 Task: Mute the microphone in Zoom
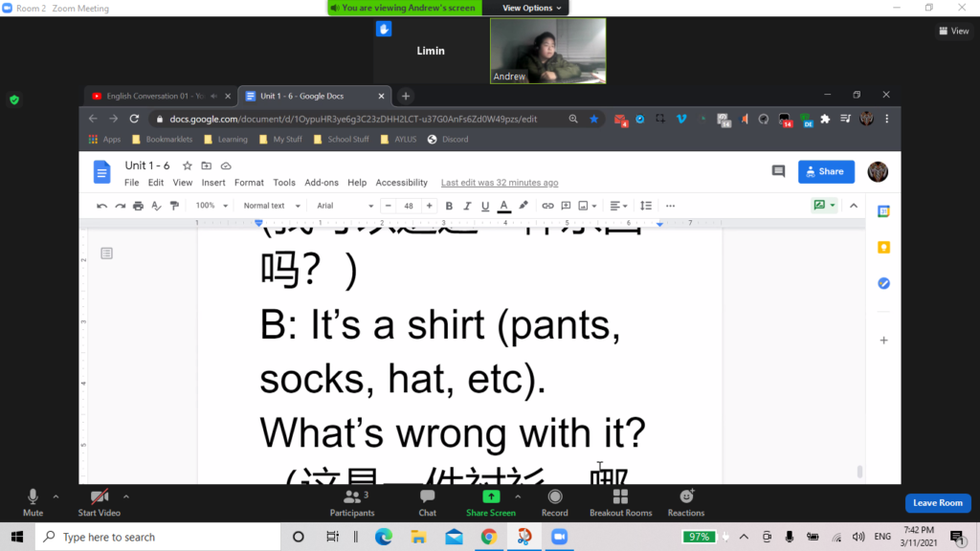(33, 503)
